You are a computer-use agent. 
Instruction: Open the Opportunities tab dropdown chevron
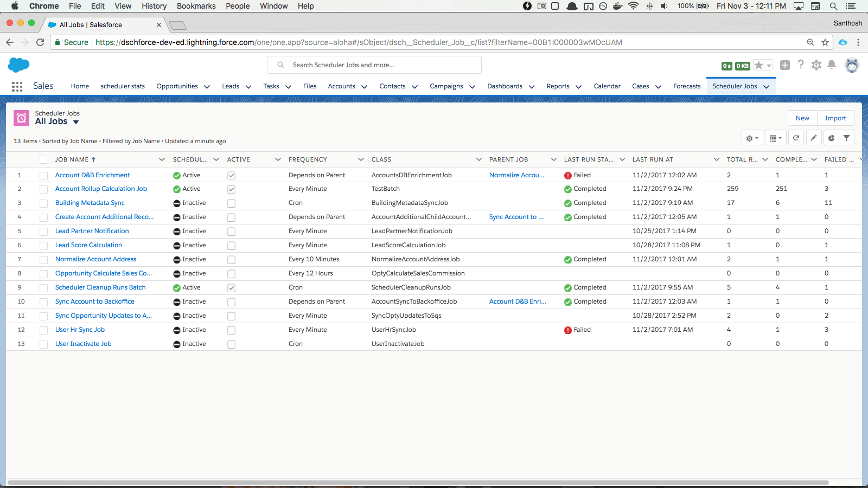pyautogui.click(x=207, y=87)
